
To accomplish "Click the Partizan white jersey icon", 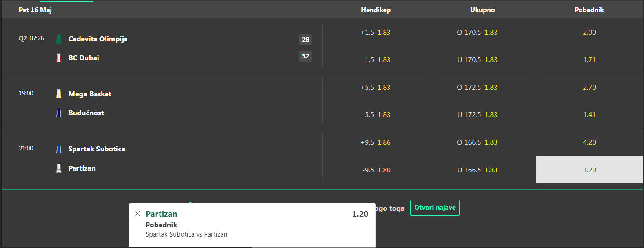I will click(58, 168).
